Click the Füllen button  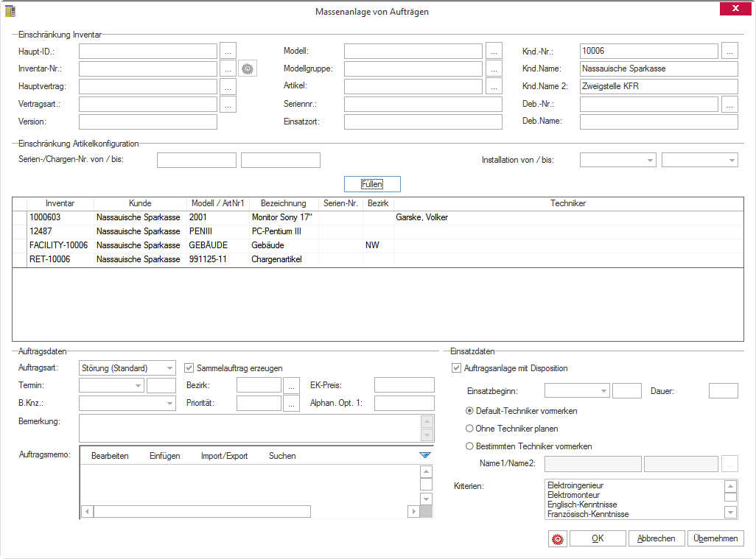(372, 184)
